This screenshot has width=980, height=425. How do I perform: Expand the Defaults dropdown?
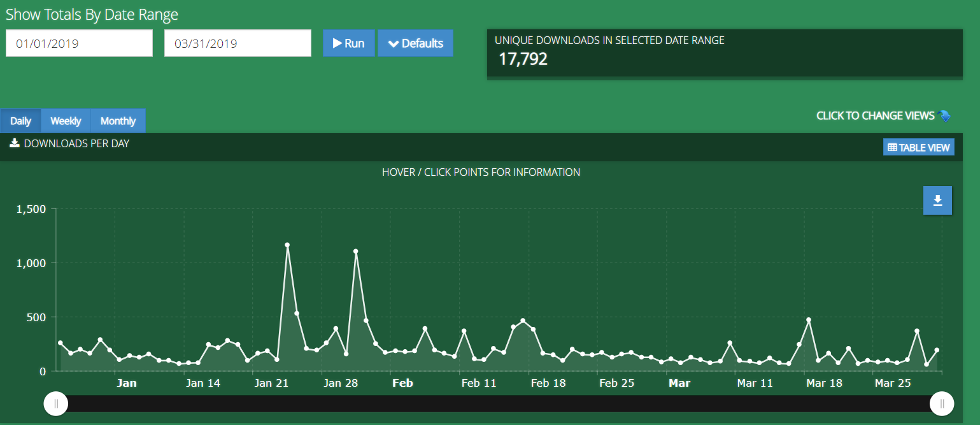click(x=415, y=43)
